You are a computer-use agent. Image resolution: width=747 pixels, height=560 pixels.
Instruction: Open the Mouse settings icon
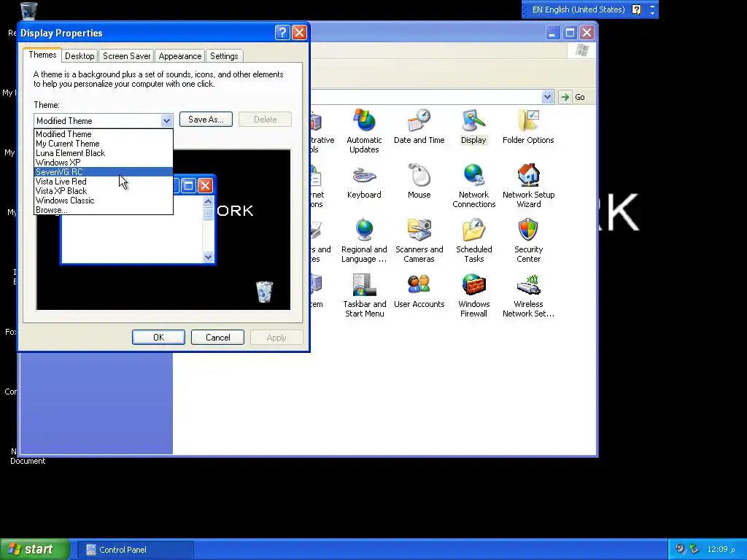[x=419, y=181]
